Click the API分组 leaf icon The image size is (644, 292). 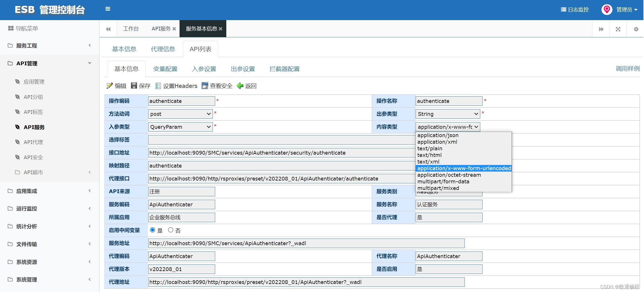18,97
